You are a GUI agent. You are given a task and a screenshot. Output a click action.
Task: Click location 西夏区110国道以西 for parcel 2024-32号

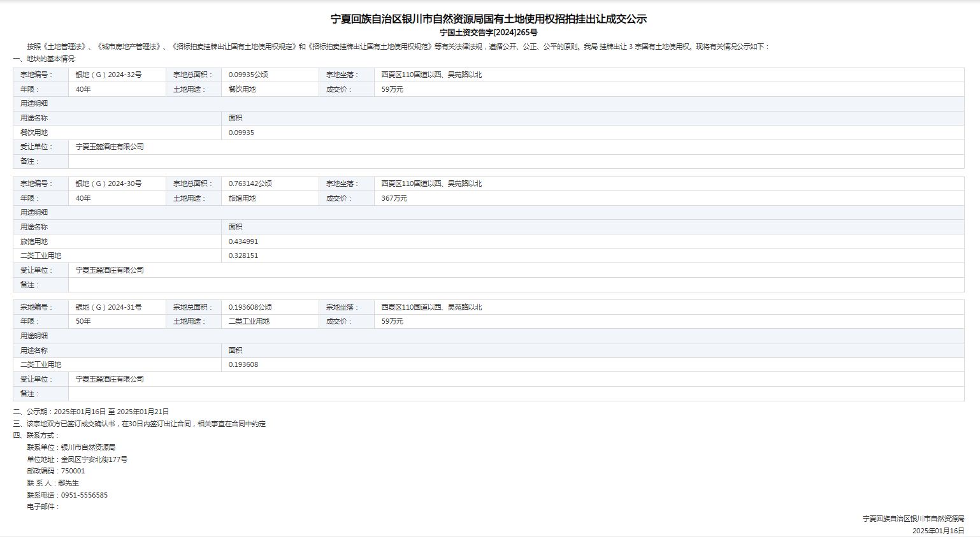click(432, 75)
